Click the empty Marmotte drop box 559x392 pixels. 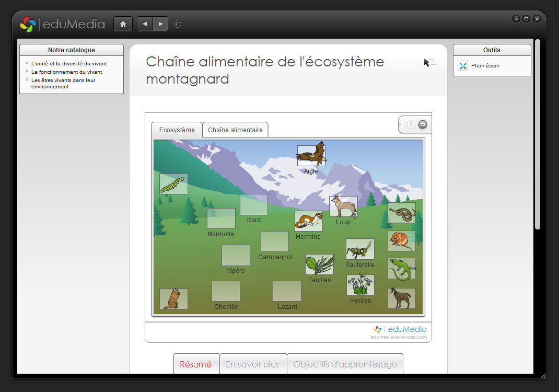[221, 218]
